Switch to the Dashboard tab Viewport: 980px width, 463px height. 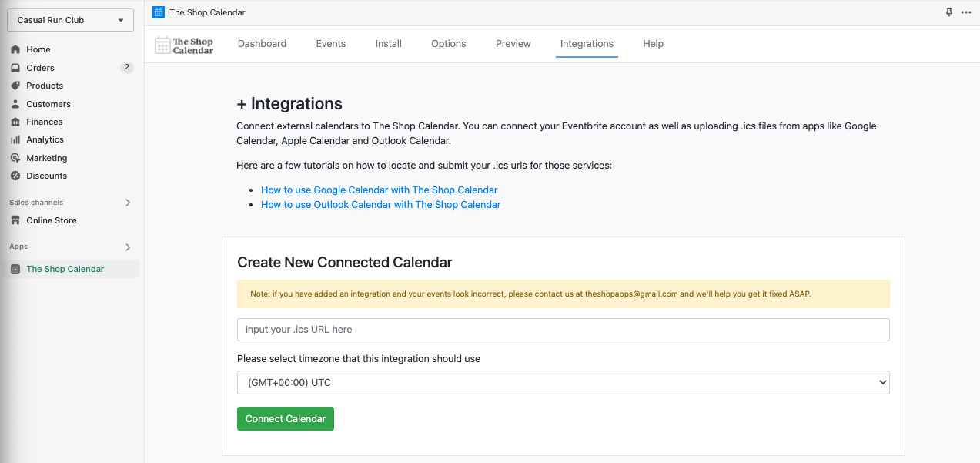point(262,44)
